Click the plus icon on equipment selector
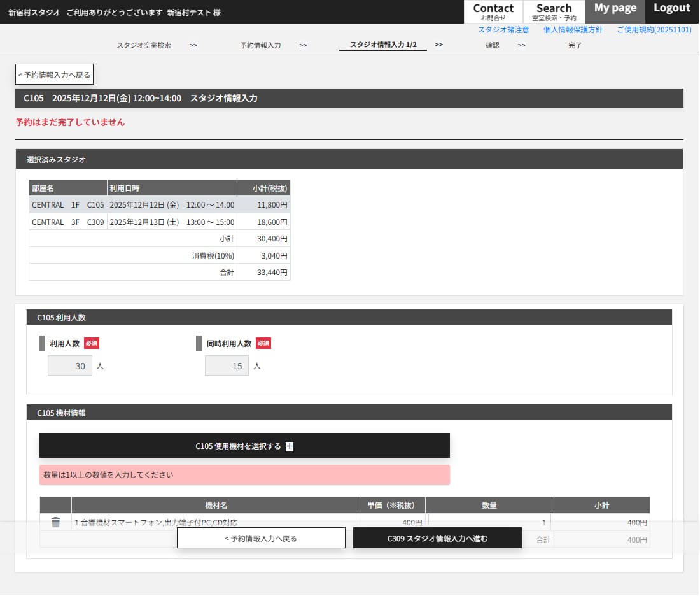The image size is (700, 596). coord(290,446)
